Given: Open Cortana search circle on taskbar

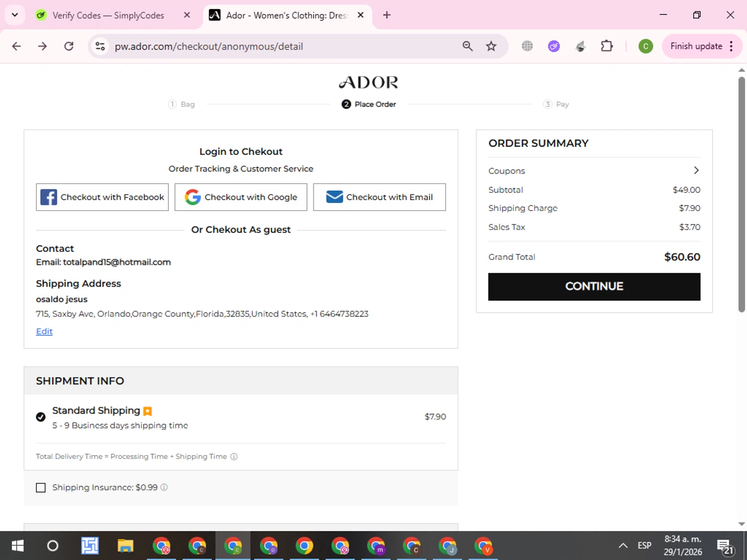Looking at the screenshot, I should pyautogui.click(x=52, y=546).
